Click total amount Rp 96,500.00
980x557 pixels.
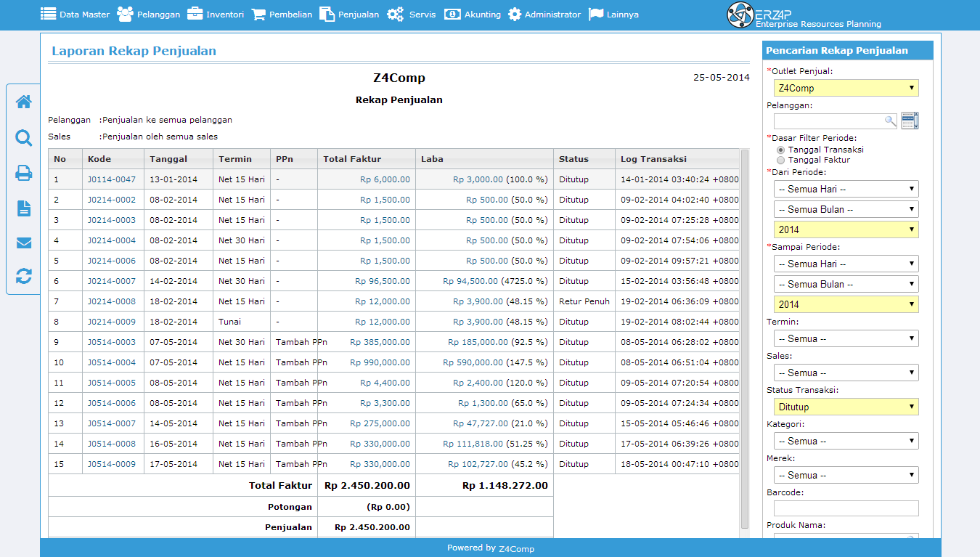(x=383, y=281)
